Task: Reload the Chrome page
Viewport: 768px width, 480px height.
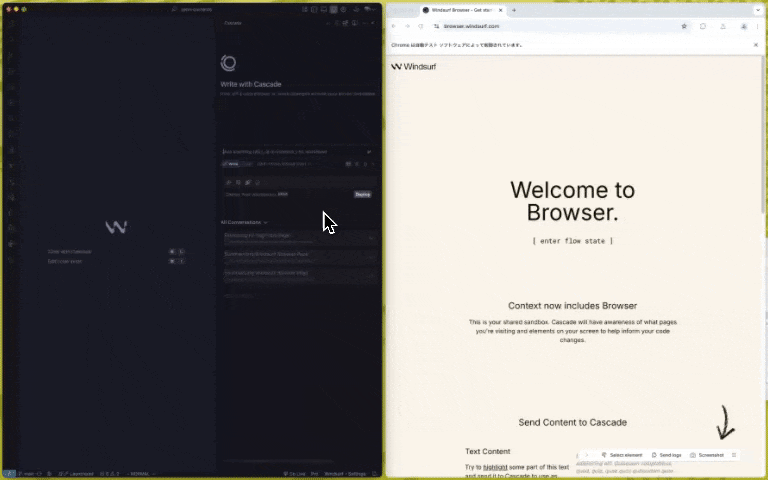Action: (421, 26)
